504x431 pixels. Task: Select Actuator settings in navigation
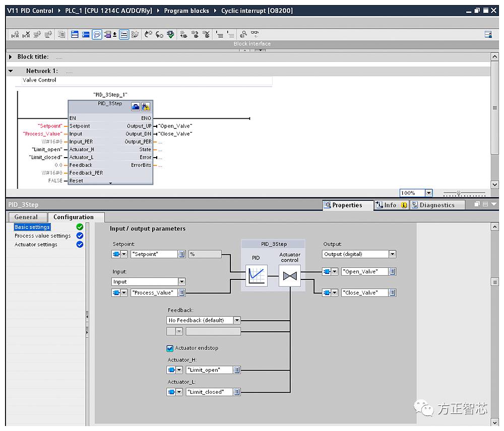point(36,245)
